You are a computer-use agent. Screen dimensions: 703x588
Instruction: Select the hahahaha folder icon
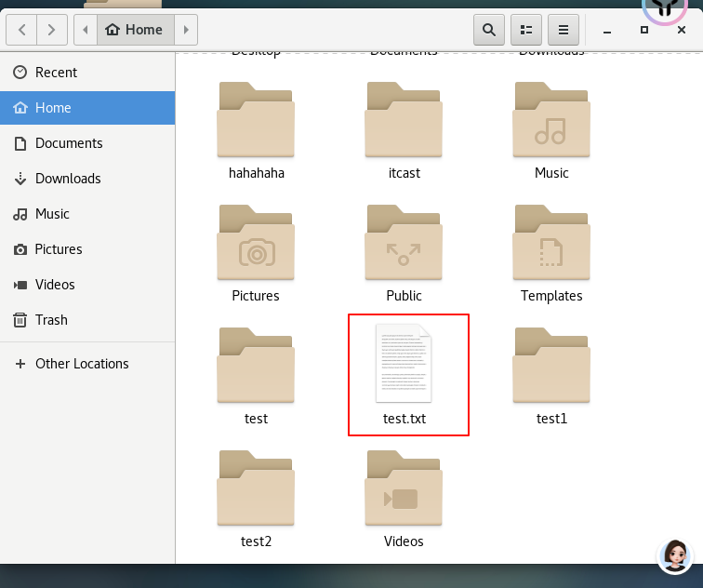click(256, 119)
